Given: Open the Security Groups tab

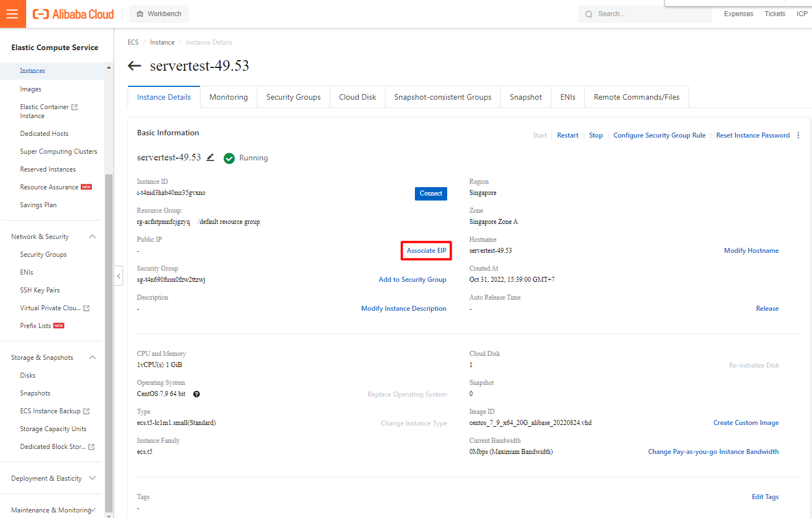Looking at the screenshot, I should tap(293, 97).
